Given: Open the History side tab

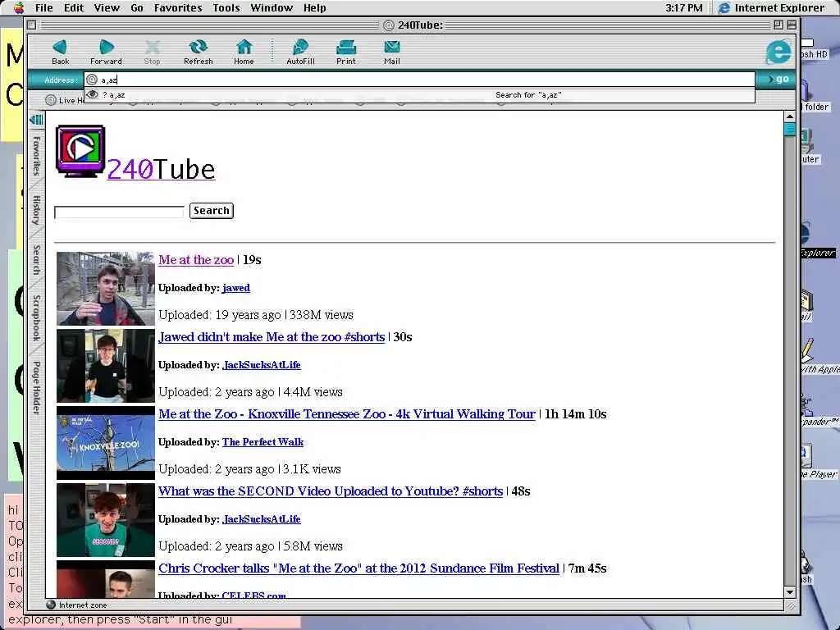Looking at the screenshot, I should 36,210.
